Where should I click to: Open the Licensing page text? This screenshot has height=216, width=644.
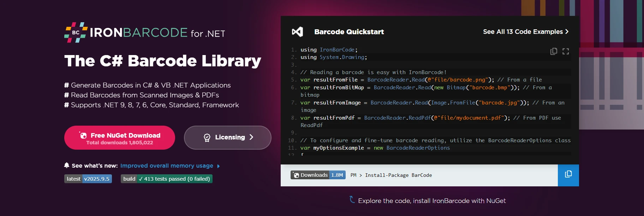pyautogui.click(x=230, y=137)
